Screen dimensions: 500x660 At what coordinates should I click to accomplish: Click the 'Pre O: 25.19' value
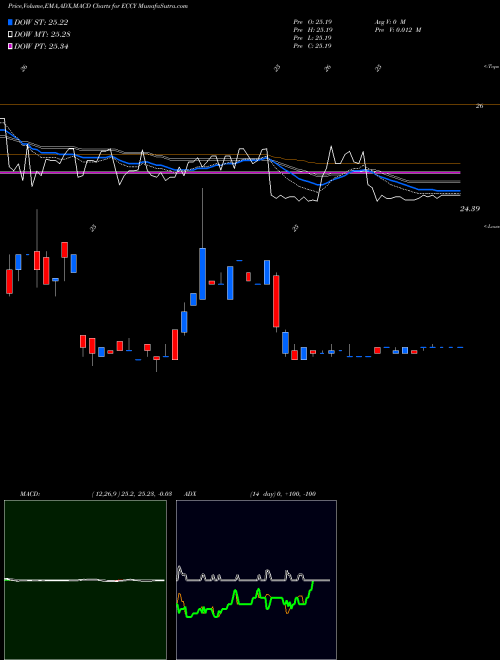(314, 21)
